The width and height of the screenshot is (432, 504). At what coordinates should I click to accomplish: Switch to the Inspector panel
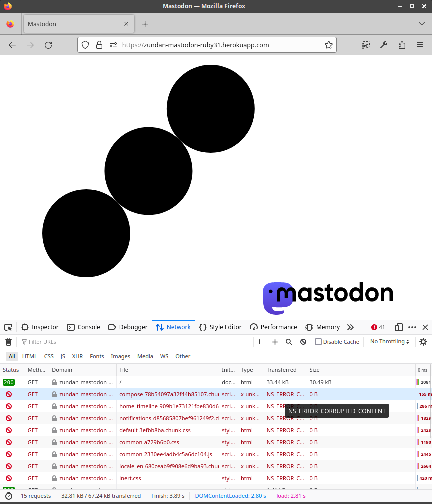coord(40,327)
